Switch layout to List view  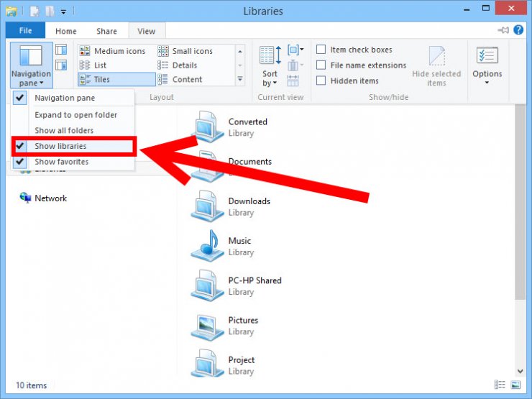pos(93,65)
